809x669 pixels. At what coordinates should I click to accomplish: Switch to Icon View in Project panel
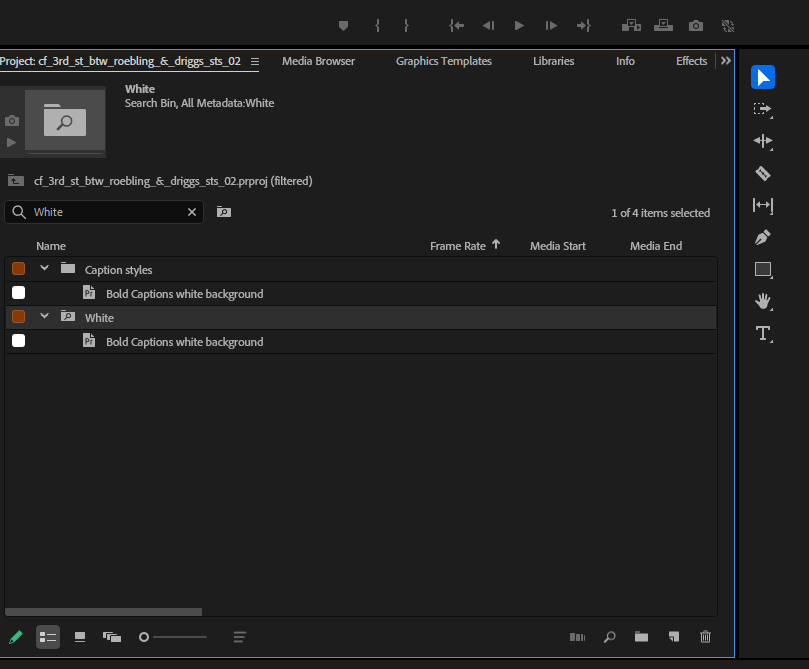click(x=79, y=637)
